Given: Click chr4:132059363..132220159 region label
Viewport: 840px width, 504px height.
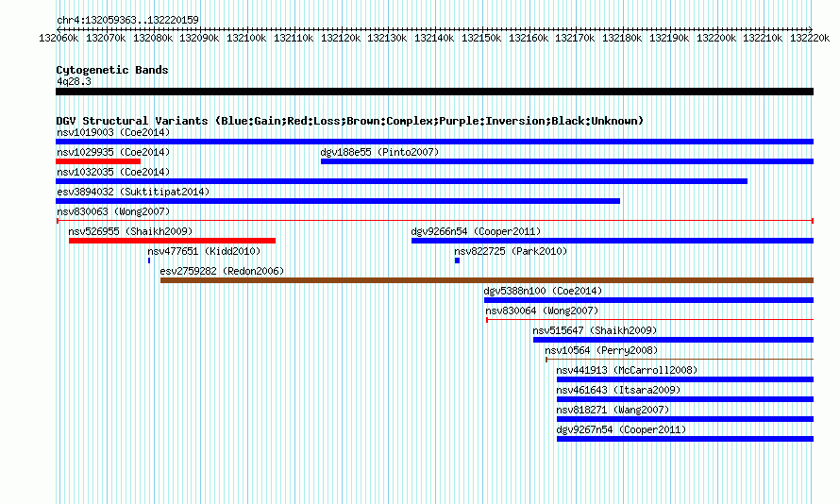Looking at the screenshot, I should tap(127, 20).
